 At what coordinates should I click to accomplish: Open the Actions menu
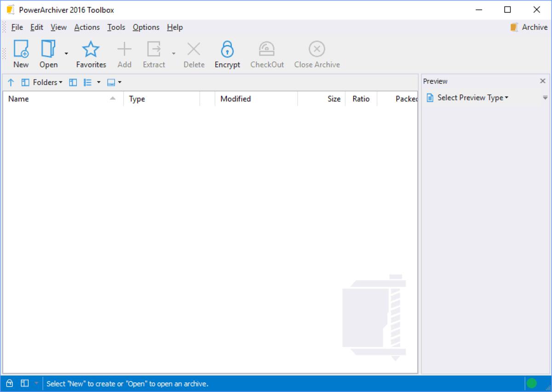(87, 27)
